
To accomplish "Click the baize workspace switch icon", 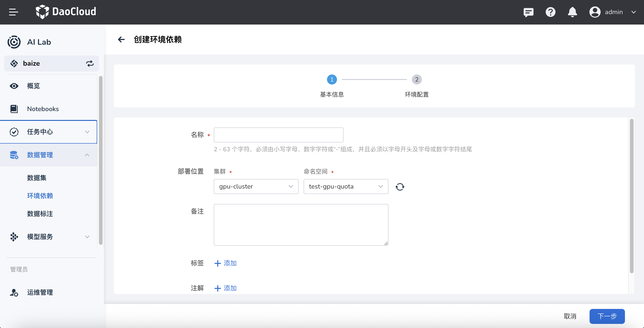I will [x=90, y=63].
